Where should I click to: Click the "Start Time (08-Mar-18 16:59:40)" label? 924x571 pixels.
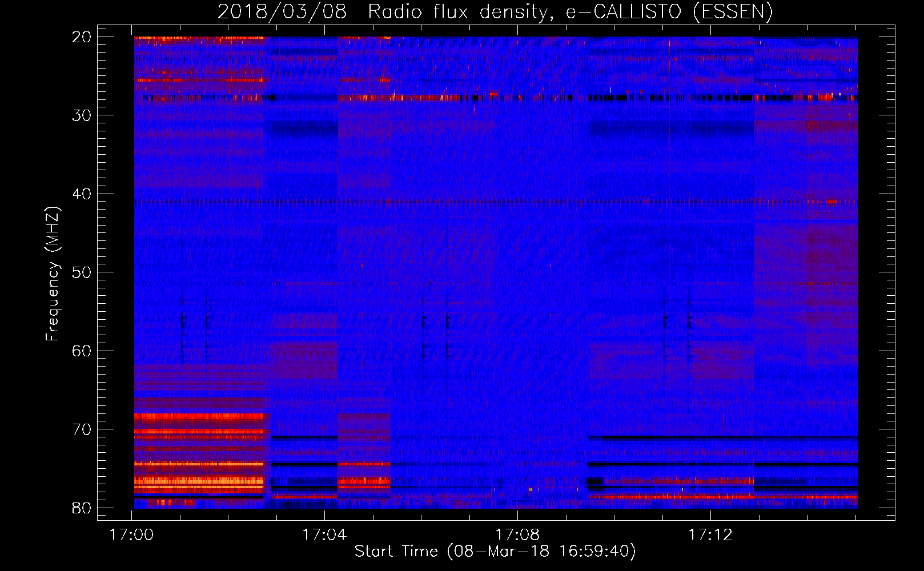tap(495, 552)
